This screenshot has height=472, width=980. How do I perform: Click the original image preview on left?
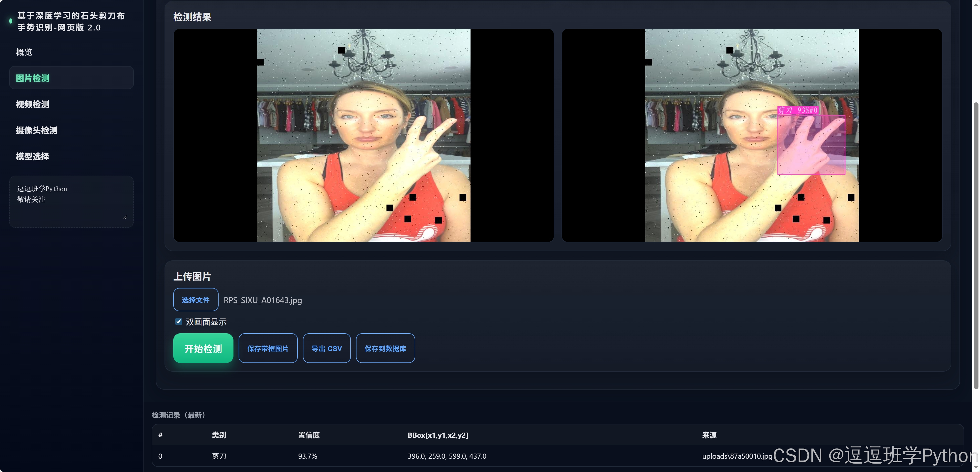point(363,135)
